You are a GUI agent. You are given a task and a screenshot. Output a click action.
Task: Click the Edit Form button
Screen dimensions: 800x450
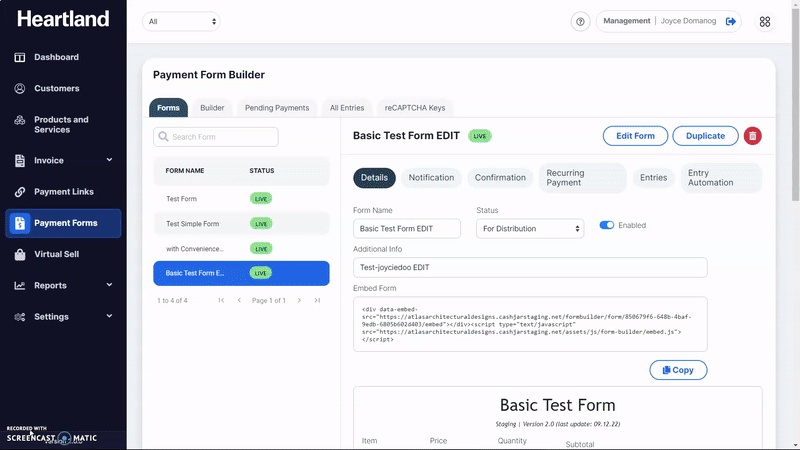pyautogui.click(x=635, y=136)
